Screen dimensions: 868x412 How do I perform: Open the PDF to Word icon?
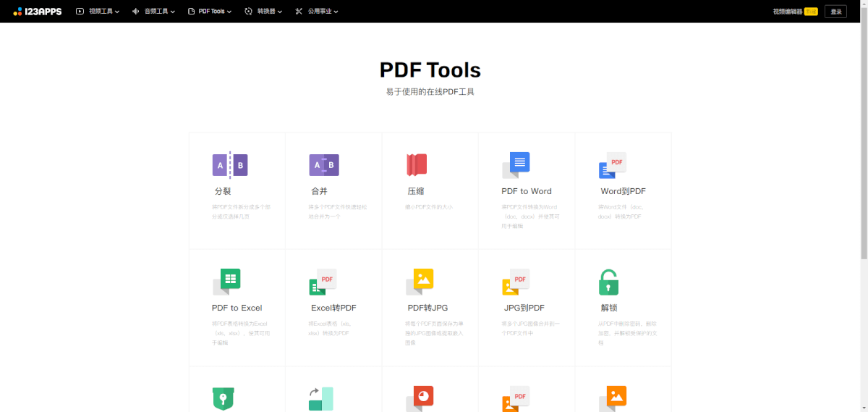pyautogui.click(x=516, y=165)
